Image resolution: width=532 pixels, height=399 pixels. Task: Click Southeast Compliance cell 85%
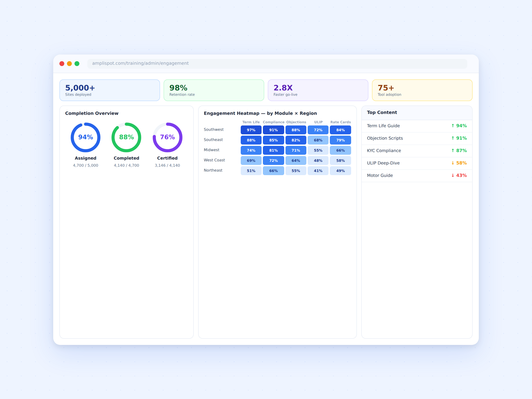[x=274, y=140]
